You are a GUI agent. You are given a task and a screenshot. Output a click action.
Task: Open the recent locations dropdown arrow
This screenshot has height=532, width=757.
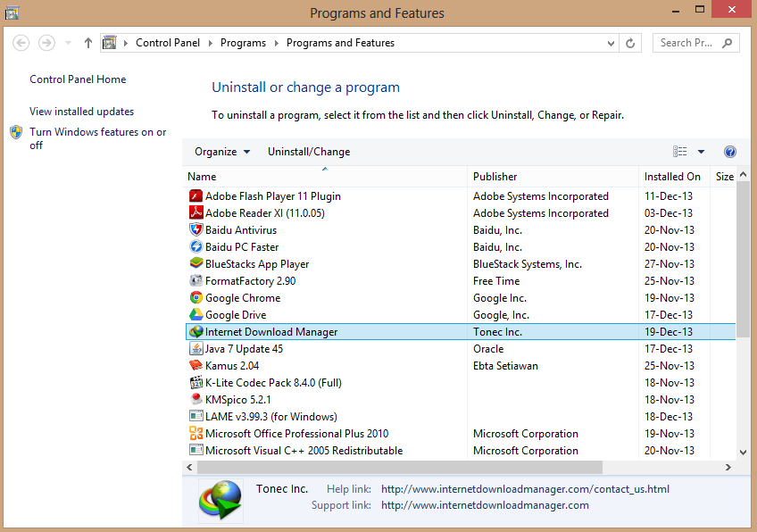(x=68, y=43)
